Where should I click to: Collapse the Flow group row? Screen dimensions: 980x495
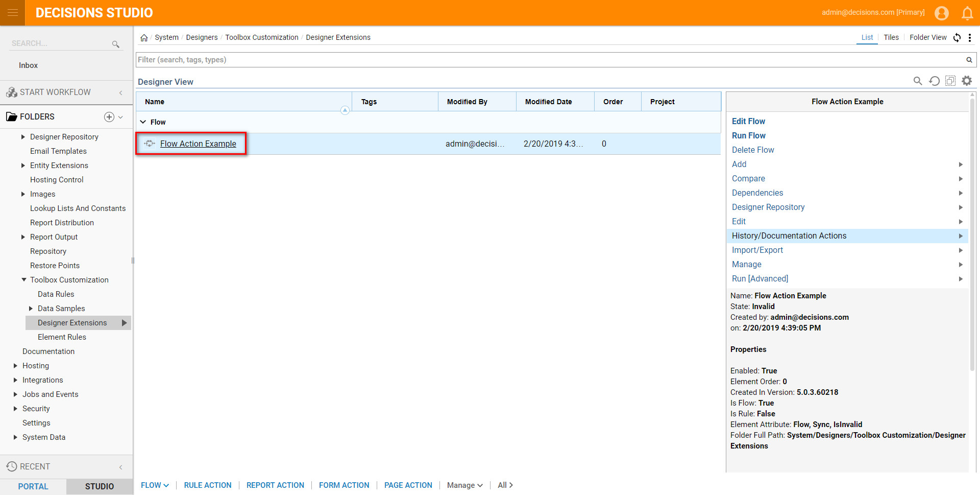point(143,122)
